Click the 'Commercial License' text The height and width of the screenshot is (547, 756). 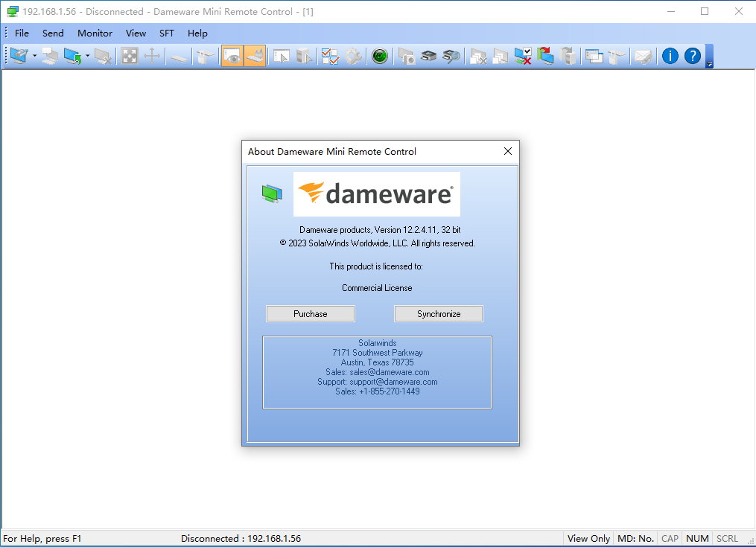point(377,288)
